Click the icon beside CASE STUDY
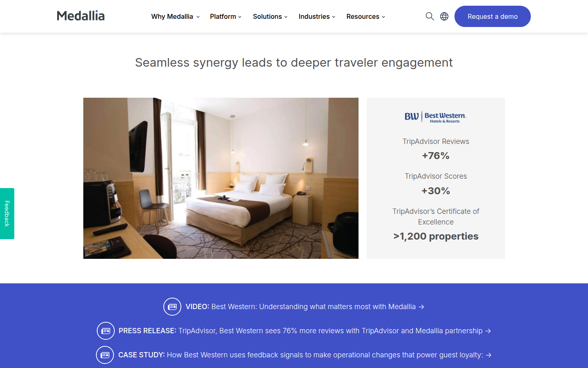The image size is (588, 368). (x=105, y=355)
